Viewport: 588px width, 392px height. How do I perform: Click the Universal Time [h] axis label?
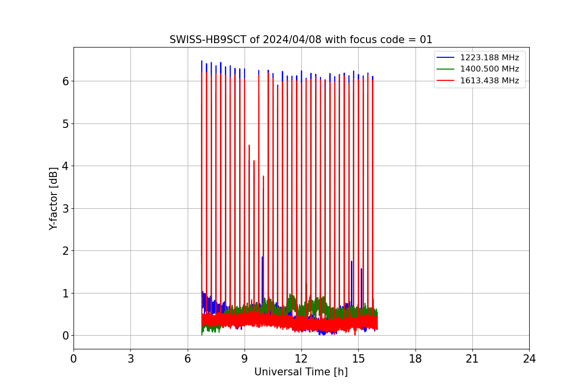[301, 372]
